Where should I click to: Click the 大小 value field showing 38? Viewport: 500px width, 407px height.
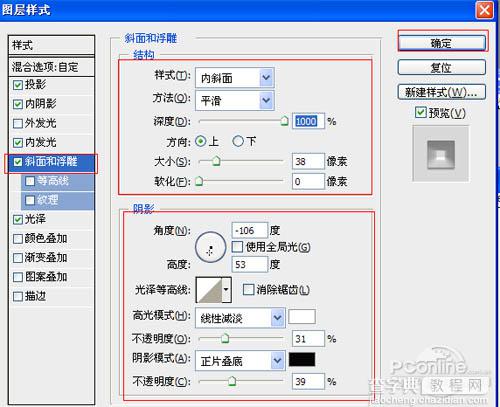(308, 161)
